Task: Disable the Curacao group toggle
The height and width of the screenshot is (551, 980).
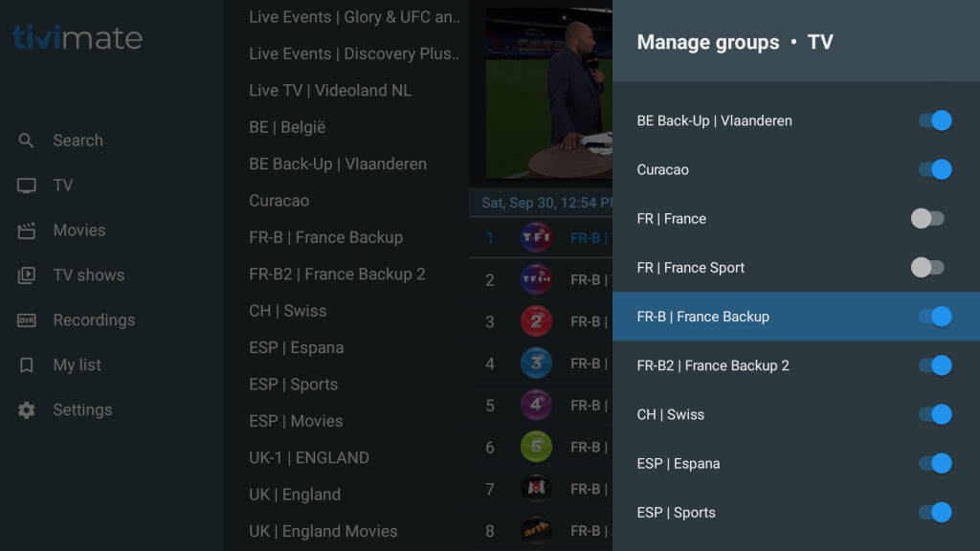Action: (935, 170)
